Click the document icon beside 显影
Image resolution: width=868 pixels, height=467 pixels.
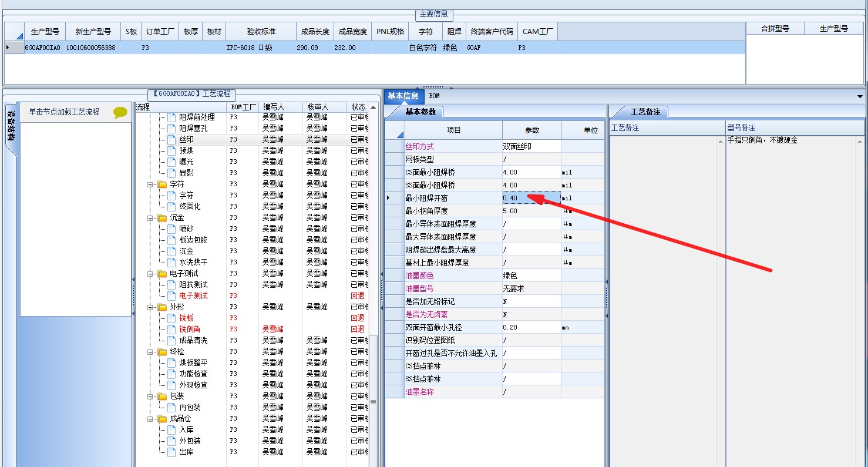(171, 173)
